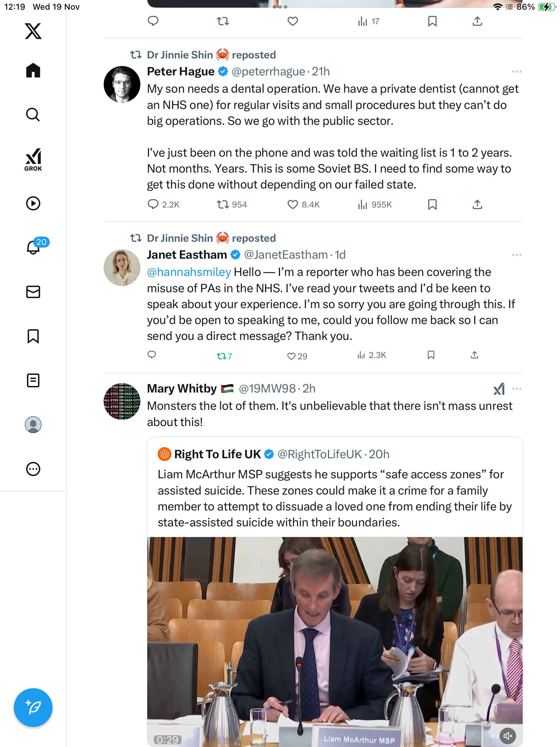Viewport: 560px width, 747px height.
Task: Open more options on Mary Whitby's post
Action: pyautogui.click(x=516, y=389)
